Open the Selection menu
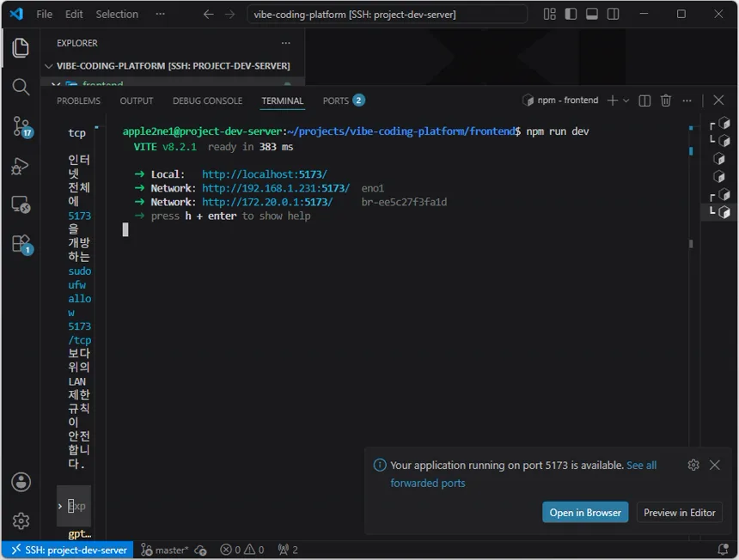This screenshot has width=739, height=560. coord(117,14)
